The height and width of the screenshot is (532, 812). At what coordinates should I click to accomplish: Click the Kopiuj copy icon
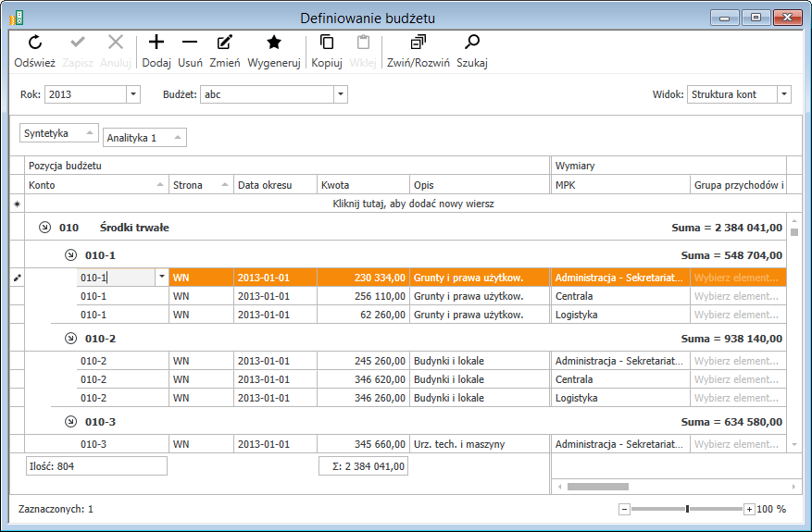[x=327, y=43]
